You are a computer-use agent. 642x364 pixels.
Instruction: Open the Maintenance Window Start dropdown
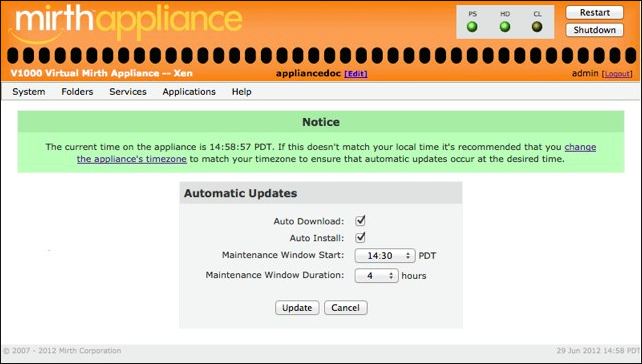point(385,255)
